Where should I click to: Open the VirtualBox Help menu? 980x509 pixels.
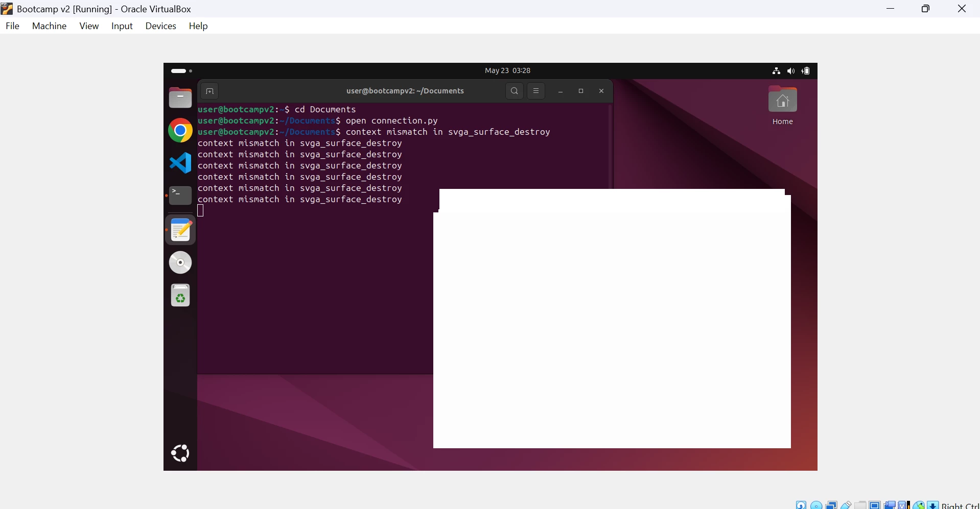pos(198,26)
